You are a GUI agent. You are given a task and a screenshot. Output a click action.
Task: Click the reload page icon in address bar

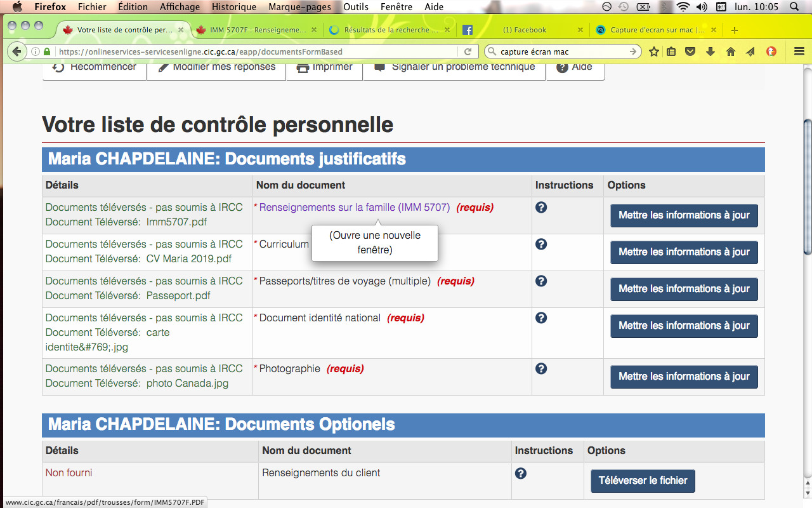coord(468,52)
